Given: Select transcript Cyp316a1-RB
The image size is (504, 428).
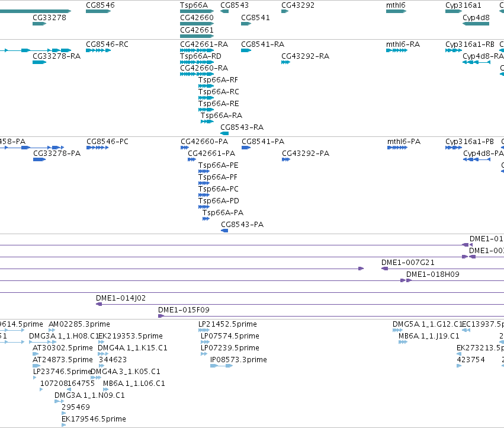Looking at the screenshot, I should (454, 50).
